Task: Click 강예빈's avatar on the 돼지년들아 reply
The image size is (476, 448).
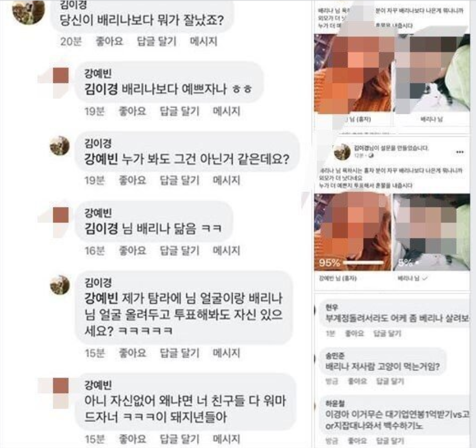Action: tap(61, 386)
